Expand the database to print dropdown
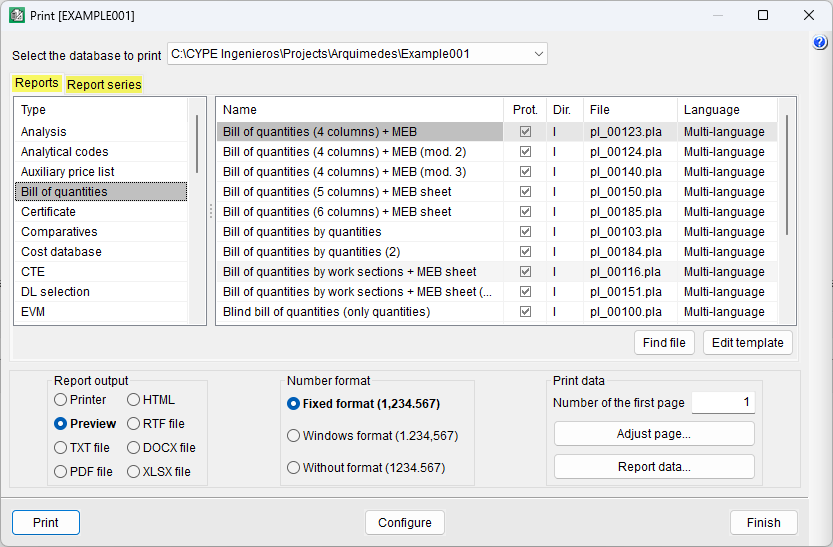This screenshot has width=833, height=547. 539,54
